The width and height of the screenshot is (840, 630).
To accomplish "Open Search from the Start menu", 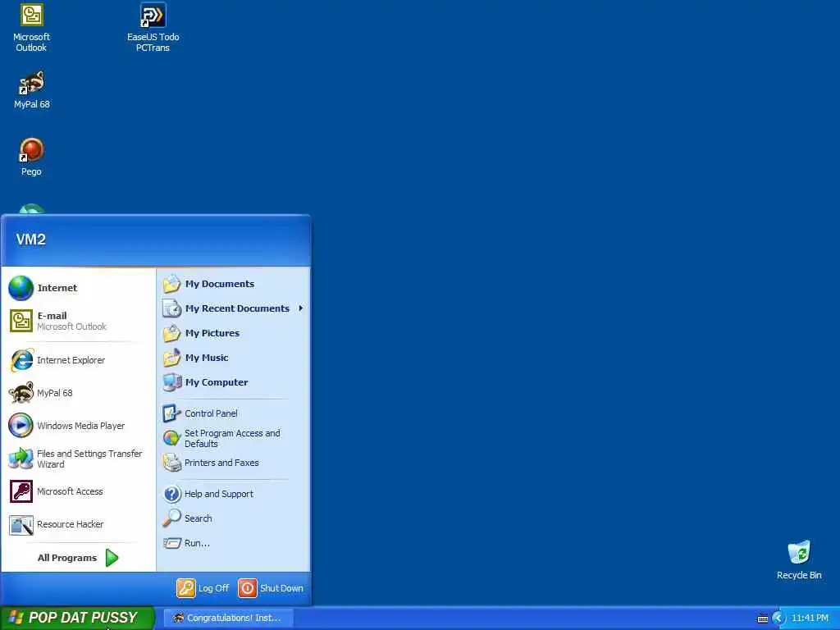I will coord(232,518).
